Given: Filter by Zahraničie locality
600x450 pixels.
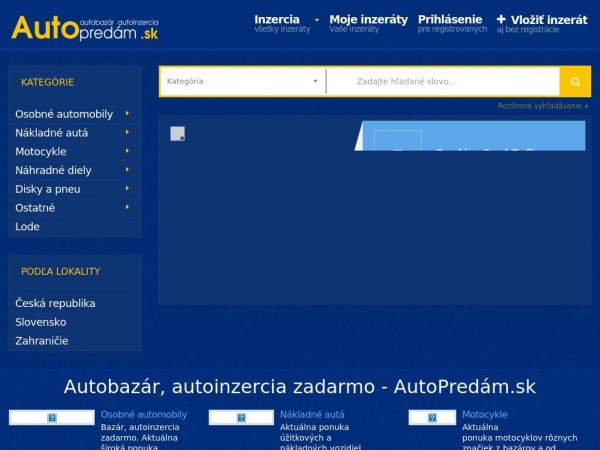Looking at the screenshot, I should (42, 341).
